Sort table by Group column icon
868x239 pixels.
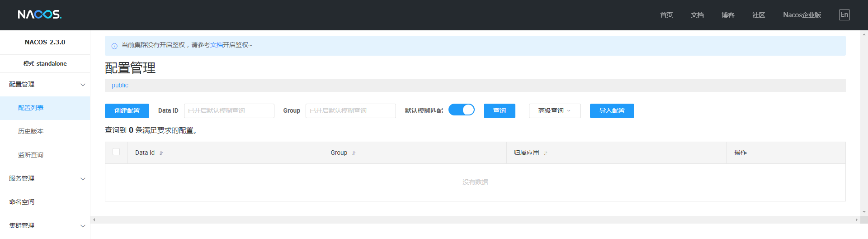(354, 153)
